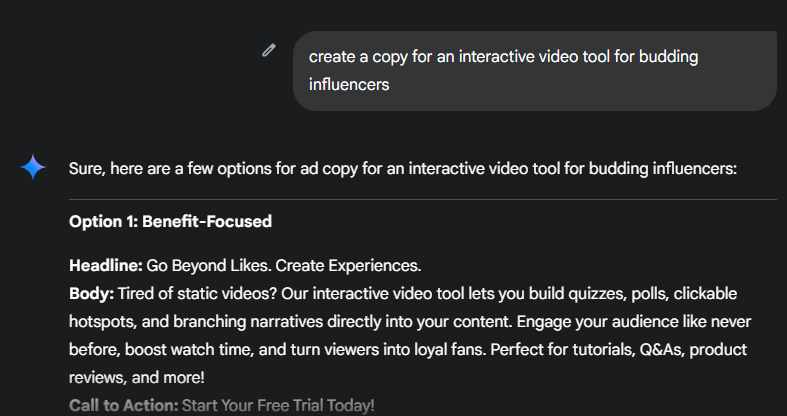Click the bold "Call to Action:" label
Image resolution: width=787 pixels, height=416 pixels.
123,405
